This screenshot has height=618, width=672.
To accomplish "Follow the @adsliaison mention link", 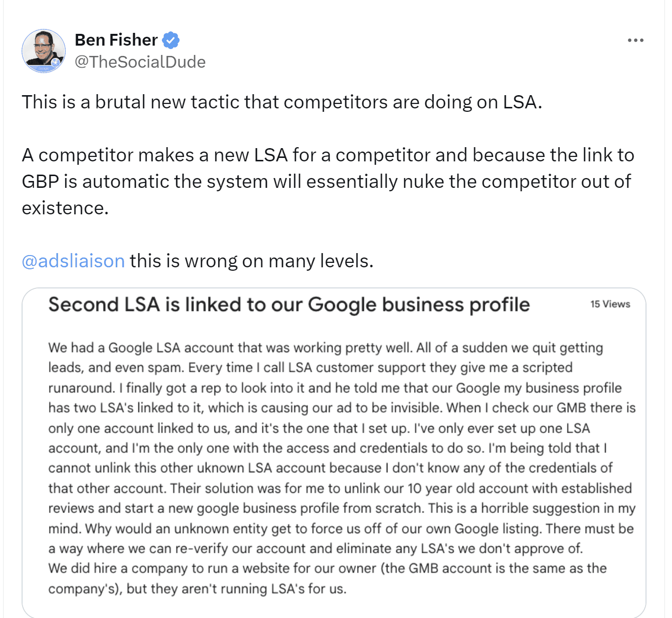I will click(73, 261).
